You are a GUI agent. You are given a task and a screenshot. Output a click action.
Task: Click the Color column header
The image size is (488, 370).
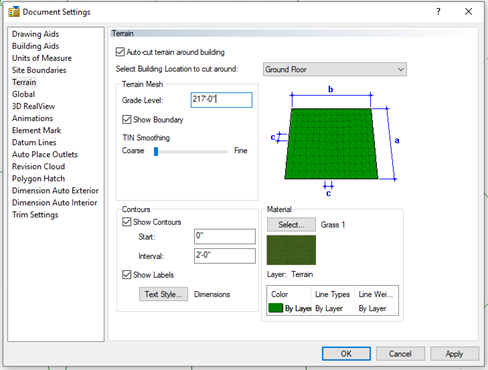click(279, 294)
